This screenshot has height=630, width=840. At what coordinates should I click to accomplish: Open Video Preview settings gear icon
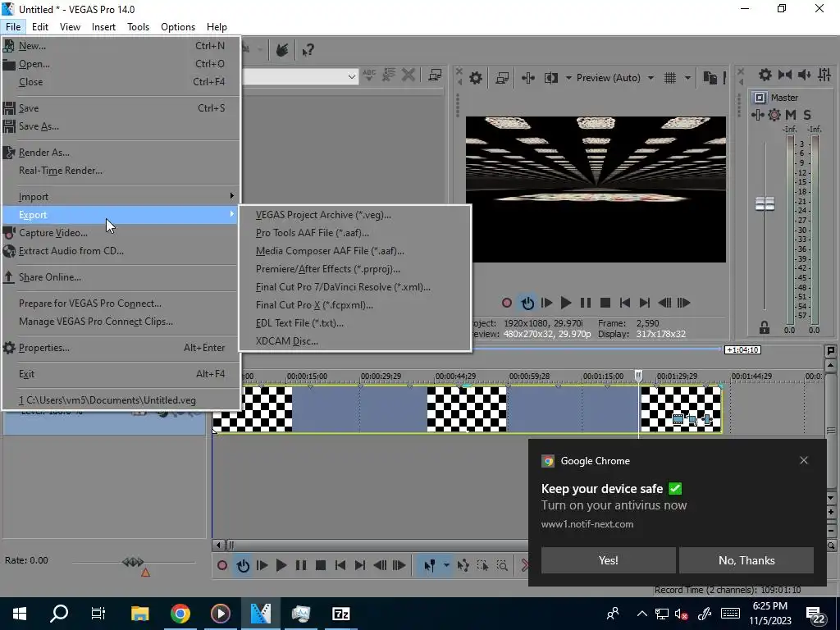[x=475, y=78]
